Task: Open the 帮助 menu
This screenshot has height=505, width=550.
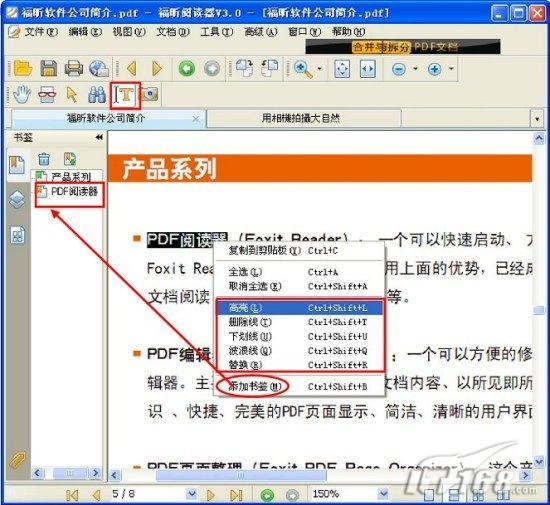Action: tap(349, 32)
